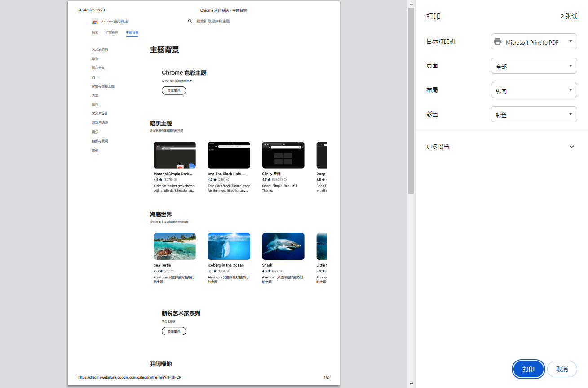Click the search magnifier icon in preview
Screen dimensions: 588x388
tap(190, 21)
